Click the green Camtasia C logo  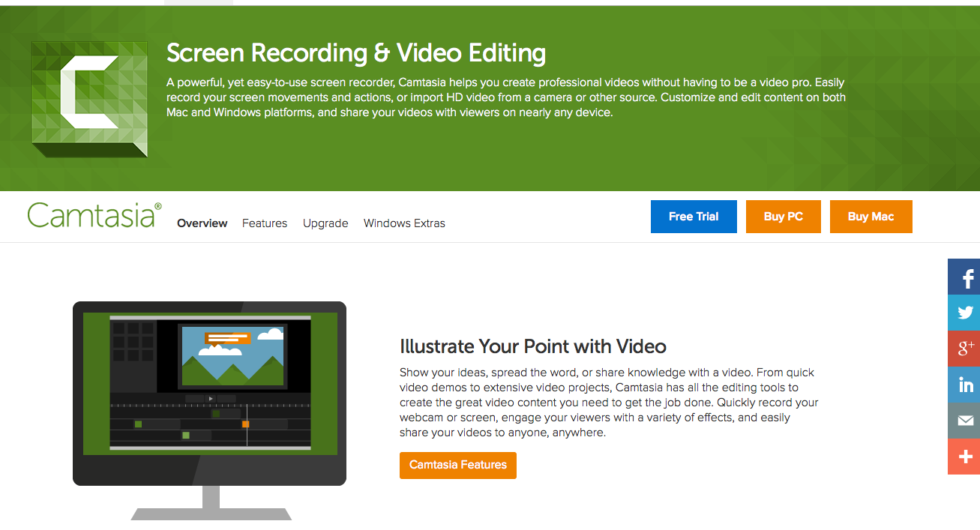click(89, 99)
